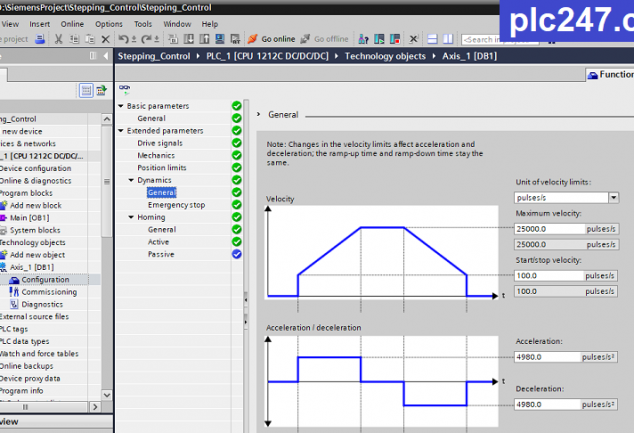Open the Tools menu
634x433 pixels.
tap(143, 24)
